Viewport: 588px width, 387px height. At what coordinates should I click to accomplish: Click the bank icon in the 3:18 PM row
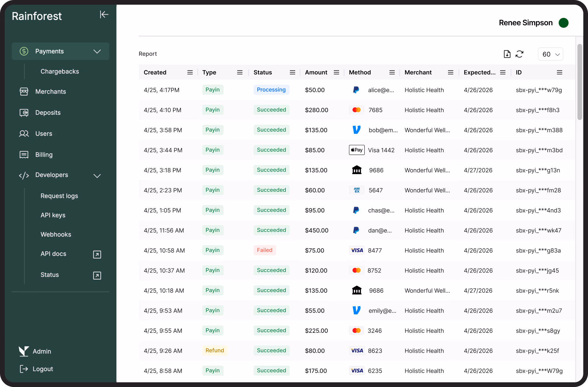[357, 170]
